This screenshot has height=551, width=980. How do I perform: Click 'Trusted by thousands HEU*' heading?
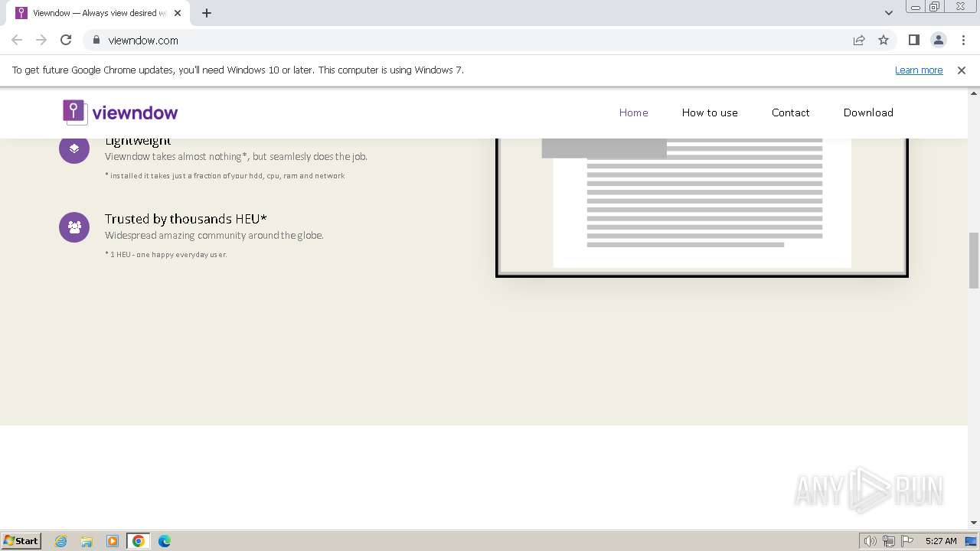(x=186, y=219)
